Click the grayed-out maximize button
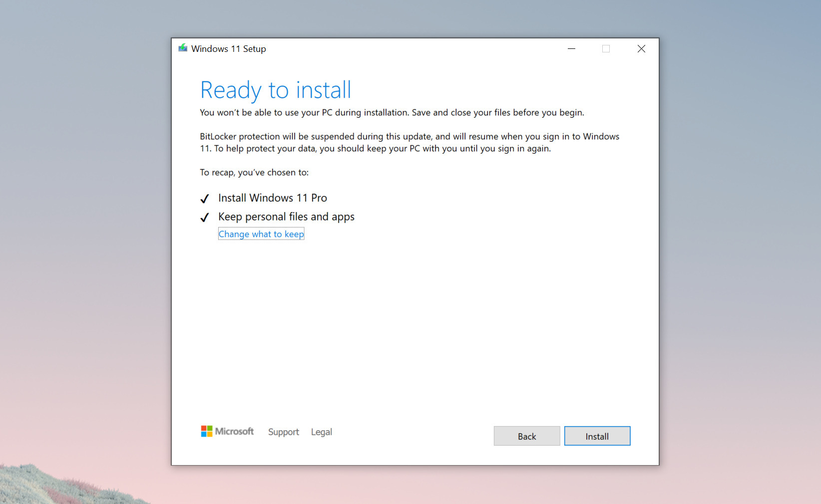The image size is (821, 504). coord(606,48)
